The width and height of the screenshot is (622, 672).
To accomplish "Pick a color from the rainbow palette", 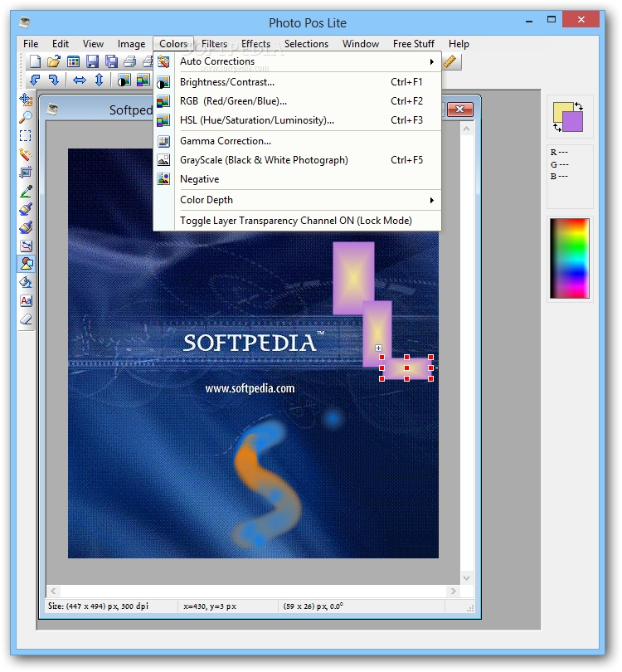I will click(x=570, y=258).
